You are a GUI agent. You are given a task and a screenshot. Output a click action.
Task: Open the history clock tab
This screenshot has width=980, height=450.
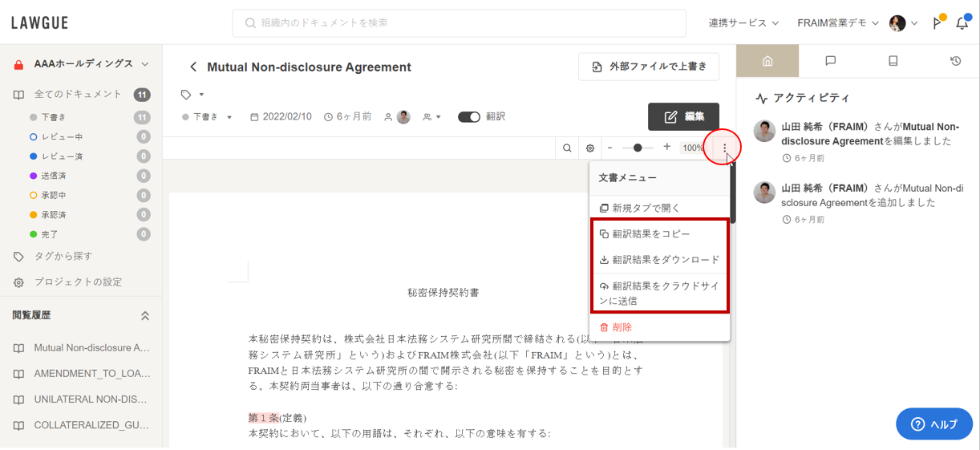[955, 61]
